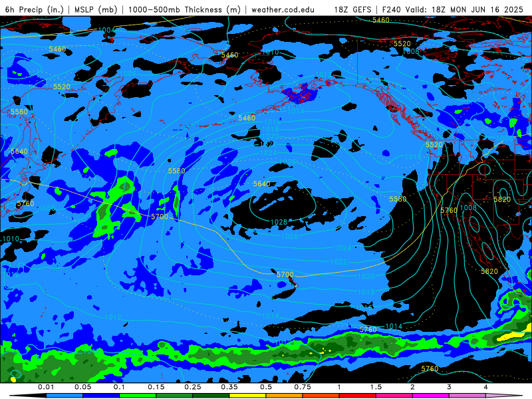532x399 pixels.
Task: Click the 1004 pressure contour label
Action: [x=106, y=30]
